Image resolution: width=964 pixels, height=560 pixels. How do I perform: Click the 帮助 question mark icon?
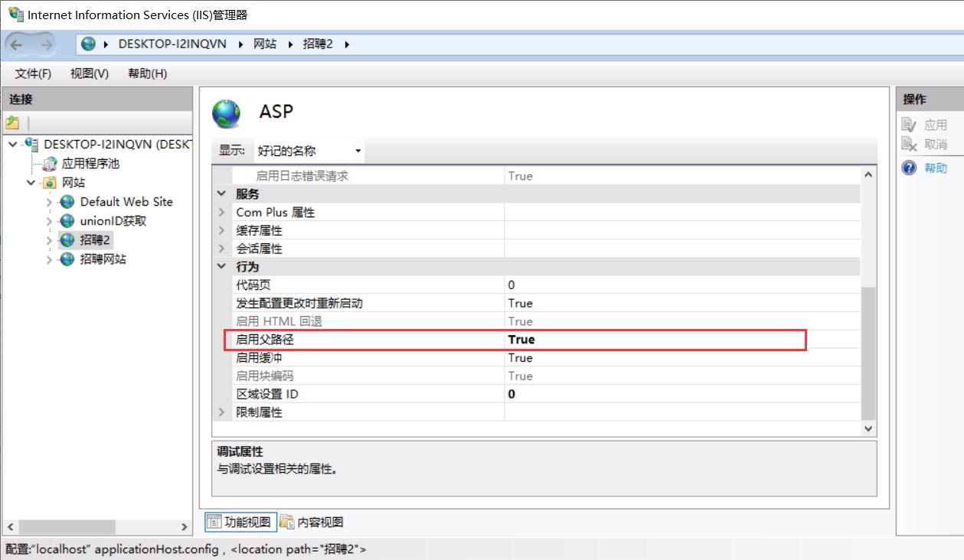pyautogui.click(x=908, y=168)
